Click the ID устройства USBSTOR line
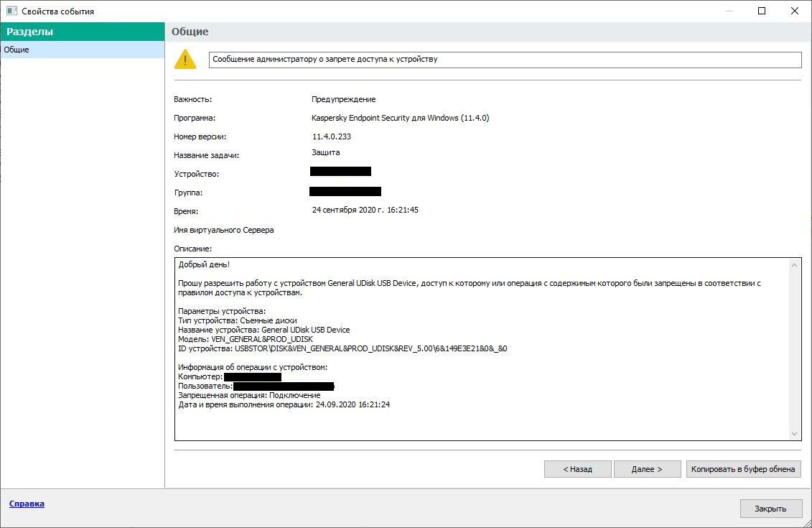 coord(343,348)
